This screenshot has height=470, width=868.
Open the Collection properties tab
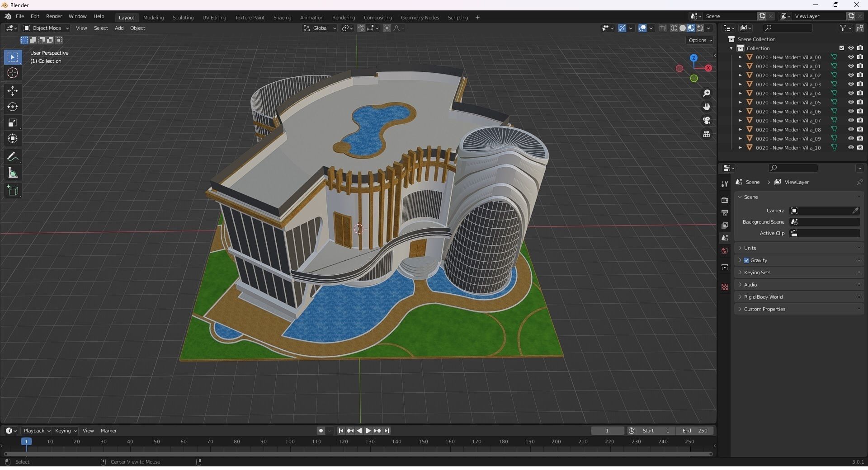(x=725, y=267)
